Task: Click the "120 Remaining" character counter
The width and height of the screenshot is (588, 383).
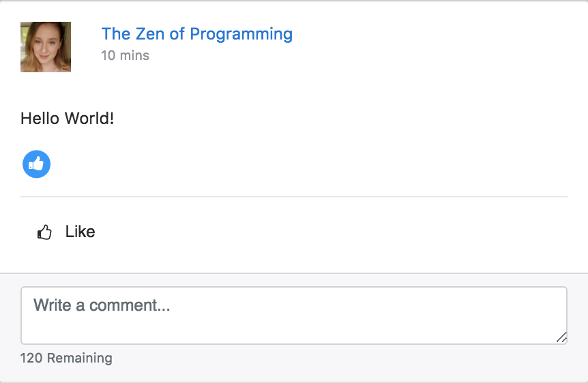Action: tap(66, 358)
